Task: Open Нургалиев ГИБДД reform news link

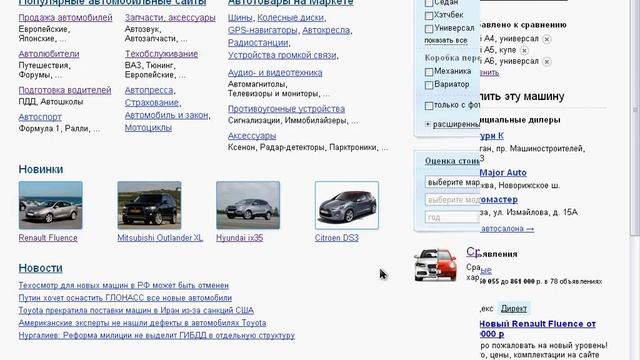Action: coord(157,336)
